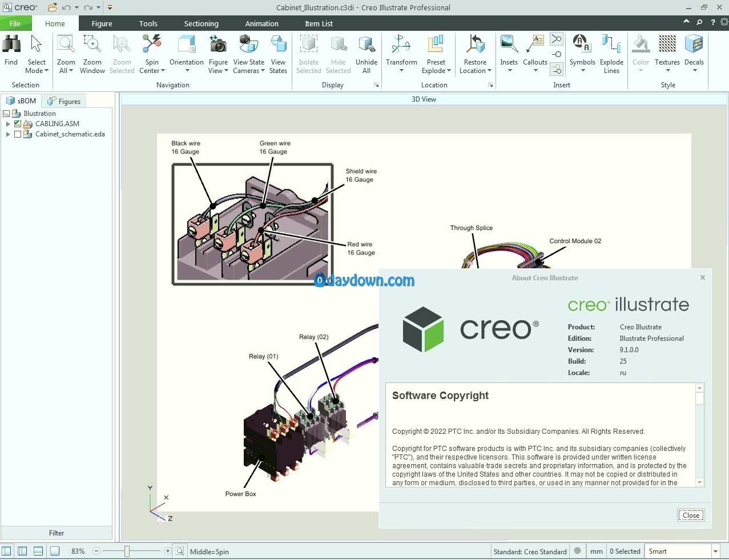Open the Select Mode dropdown arrow
This screenshot has width=729, height=560.
coord(46,71)
